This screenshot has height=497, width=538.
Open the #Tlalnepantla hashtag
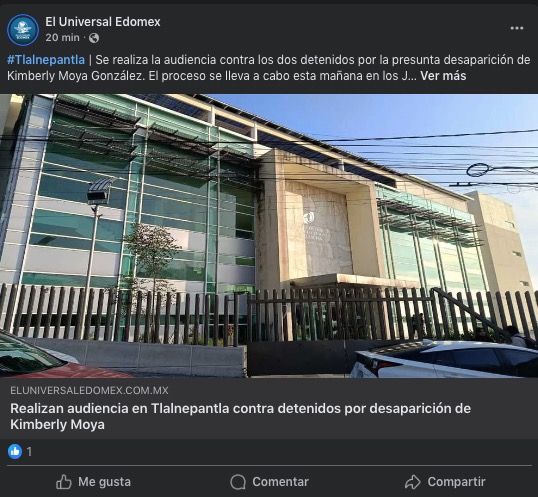(46, 60)
